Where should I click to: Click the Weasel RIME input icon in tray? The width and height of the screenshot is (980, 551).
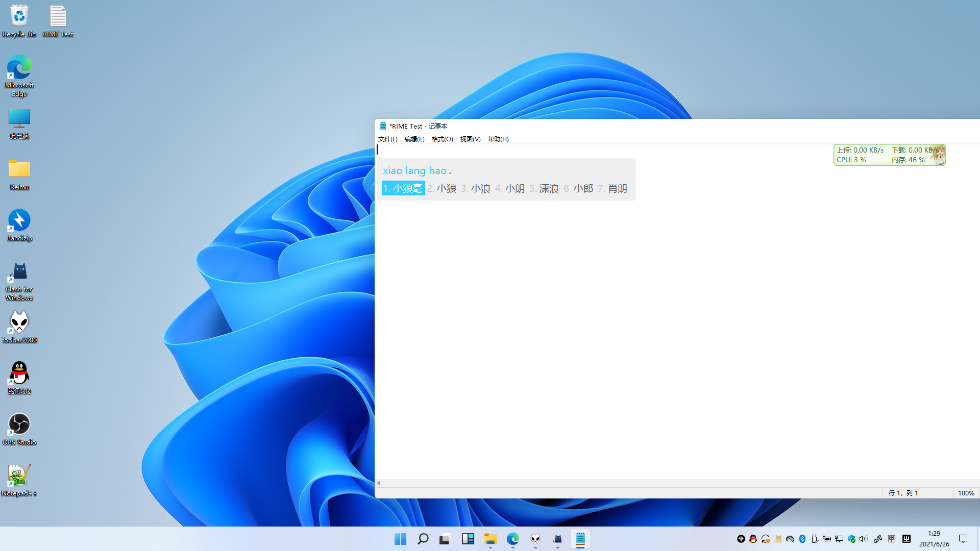(x=906, y=539)
